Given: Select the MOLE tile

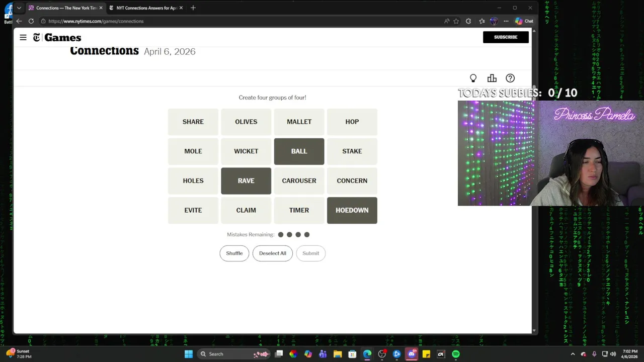Looking at the screenshot, I should tap(193, 151).
